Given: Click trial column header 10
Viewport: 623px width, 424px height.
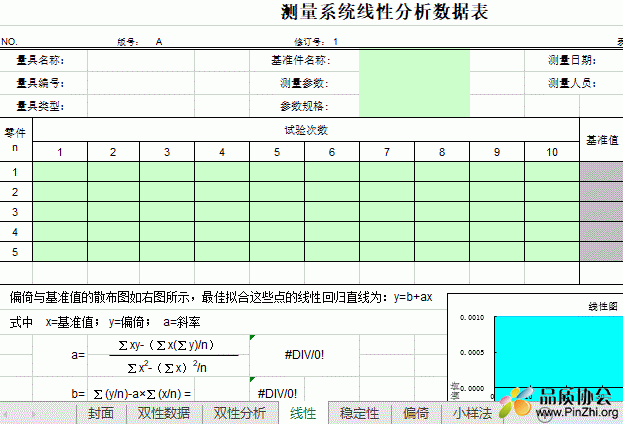Looking at the screenshot, I should [x=552, y=152].
